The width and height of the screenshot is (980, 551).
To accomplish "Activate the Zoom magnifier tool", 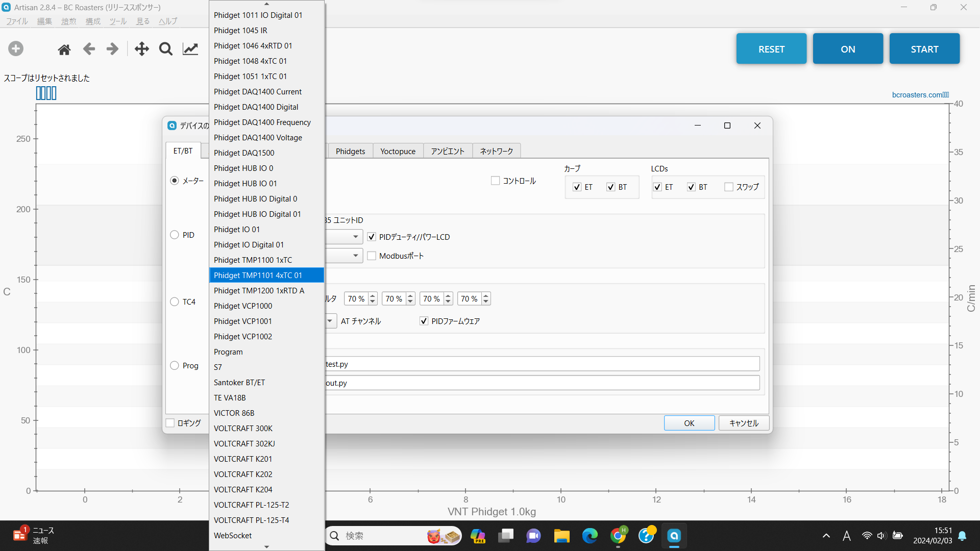I will (166, 49).
